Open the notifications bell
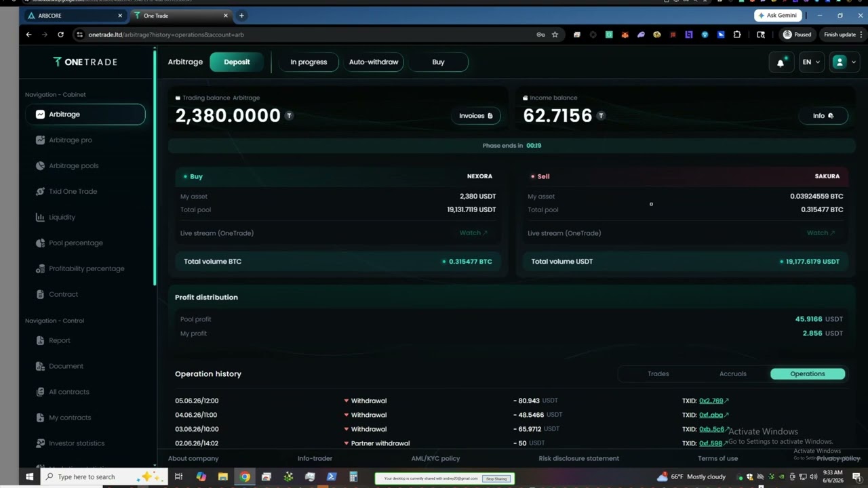Image resolution: width=868 pixels, height=488 pixels. pyautogui.click(x=781, y=62)
